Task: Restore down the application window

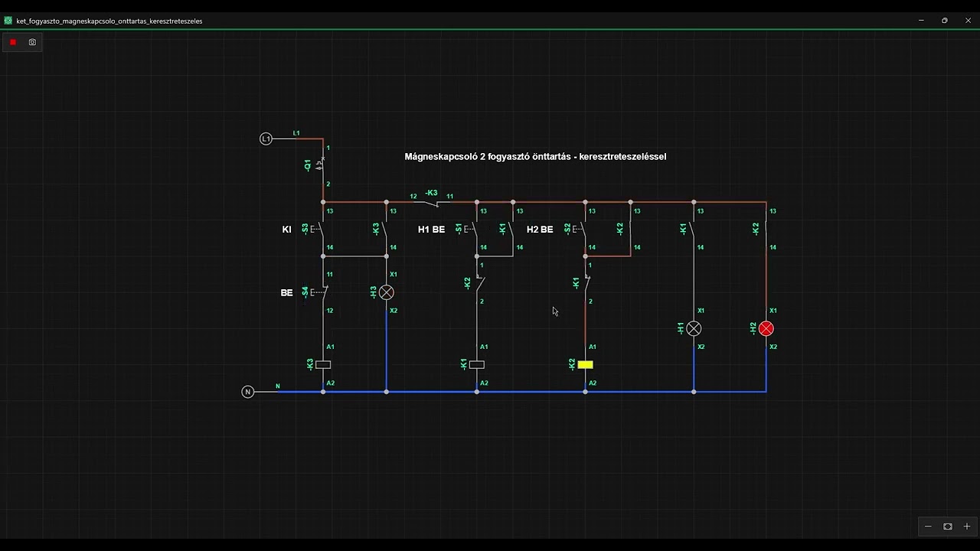Action: pyautogui.click(x=945, y=21)
